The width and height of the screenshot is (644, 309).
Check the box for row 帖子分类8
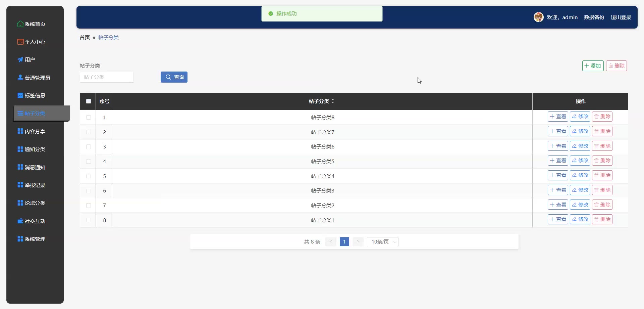(x=89, y=117)
